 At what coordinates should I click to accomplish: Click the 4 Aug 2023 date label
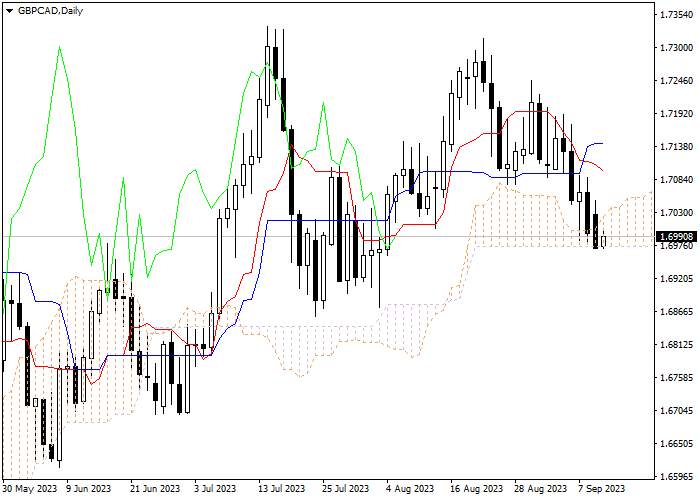(410, 489)
